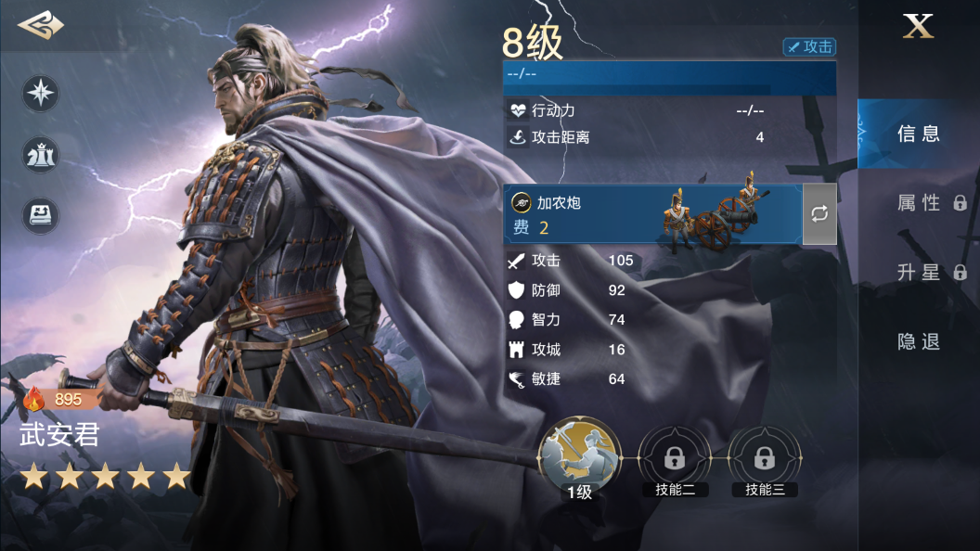Open the locked 属性 attributes tab
The height and width of the screenshot is (551, 980).
[931, 202]
